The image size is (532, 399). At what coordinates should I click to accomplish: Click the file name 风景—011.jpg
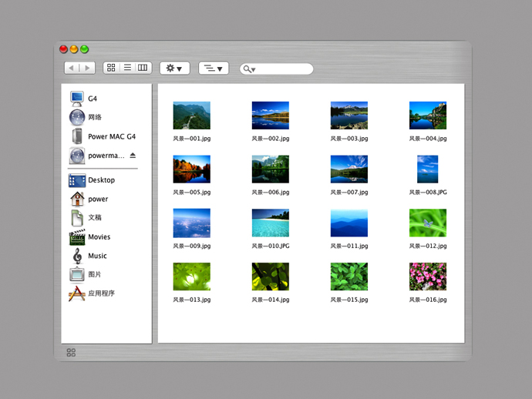[349, 246]
